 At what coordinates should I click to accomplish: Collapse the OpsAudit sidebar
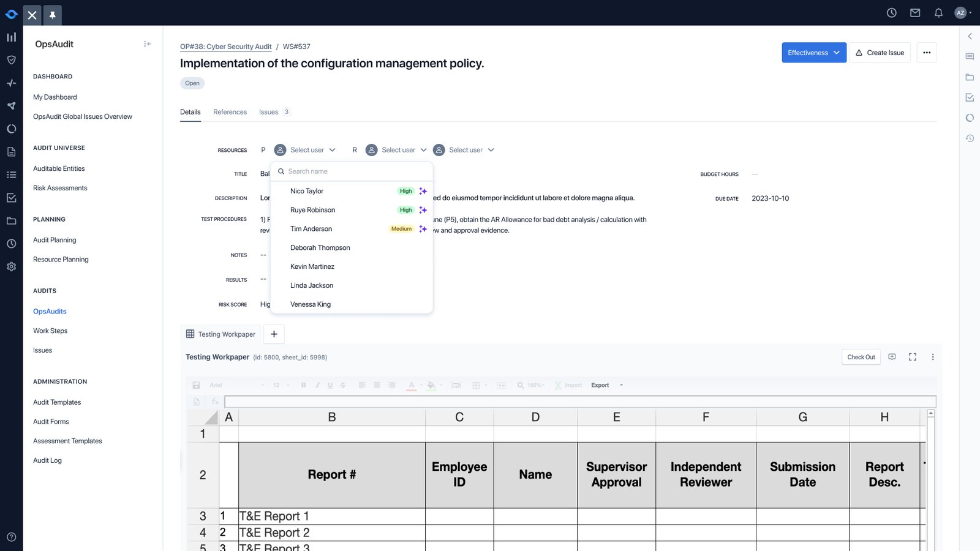click(147, 44)
